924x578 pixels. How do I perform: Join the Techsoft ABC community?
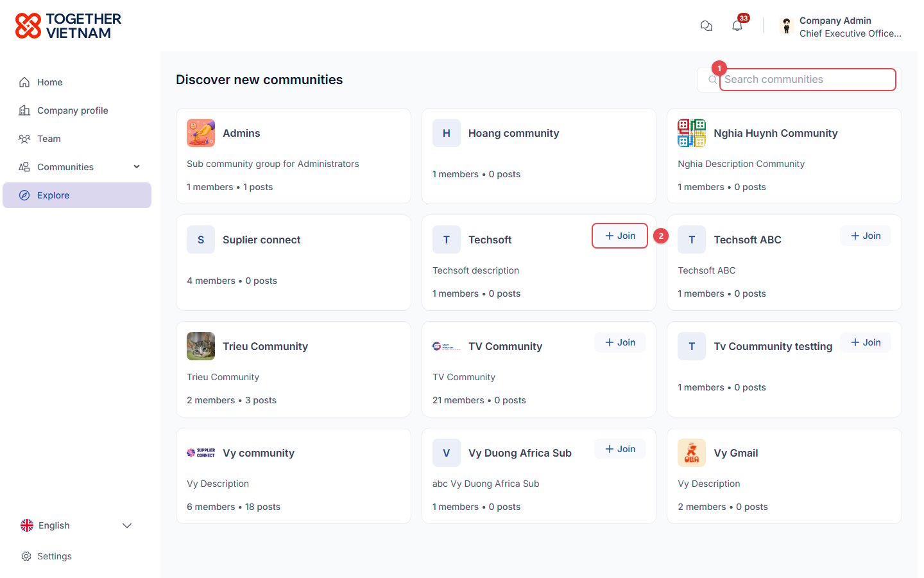tap(866, 236)
